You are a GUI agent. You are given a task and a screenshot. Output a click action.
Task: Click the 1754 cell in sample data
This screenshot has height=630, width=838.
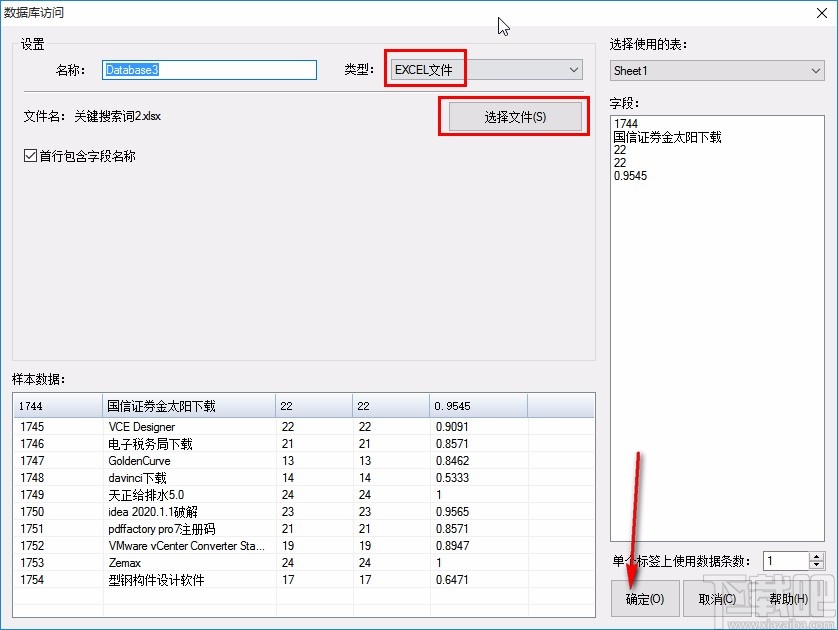pos(58,580)
